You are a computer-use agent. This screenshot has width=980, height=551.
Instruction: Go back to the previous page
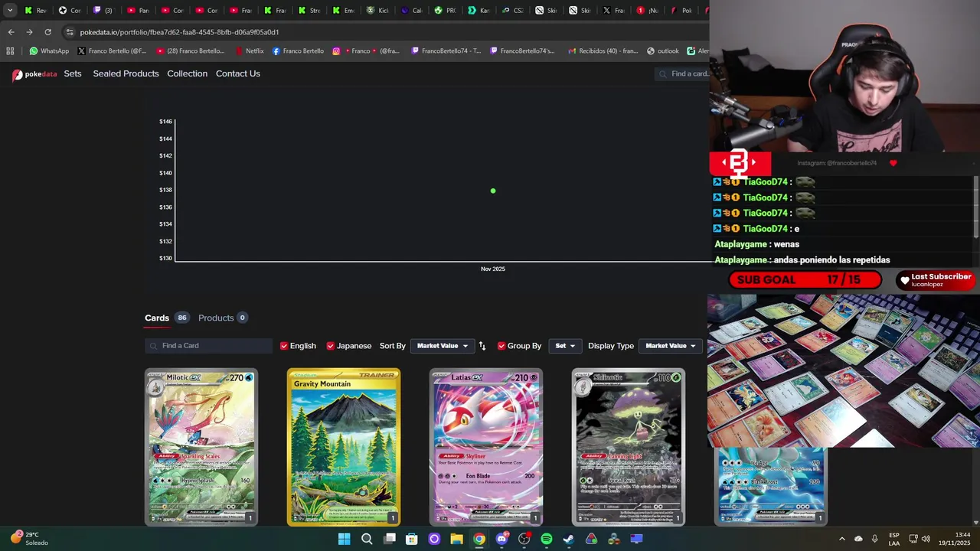(x=11, y=32)
